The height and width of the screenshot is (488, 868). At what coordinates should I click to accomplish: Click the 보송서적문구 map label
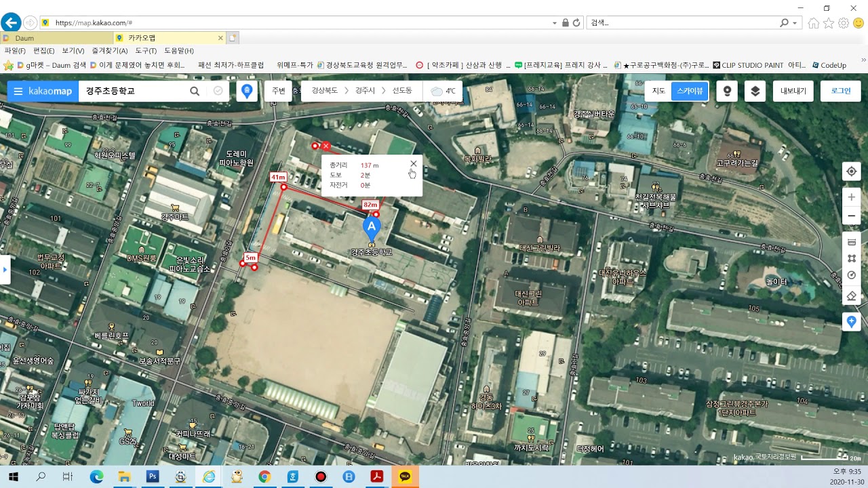[160, 361]
